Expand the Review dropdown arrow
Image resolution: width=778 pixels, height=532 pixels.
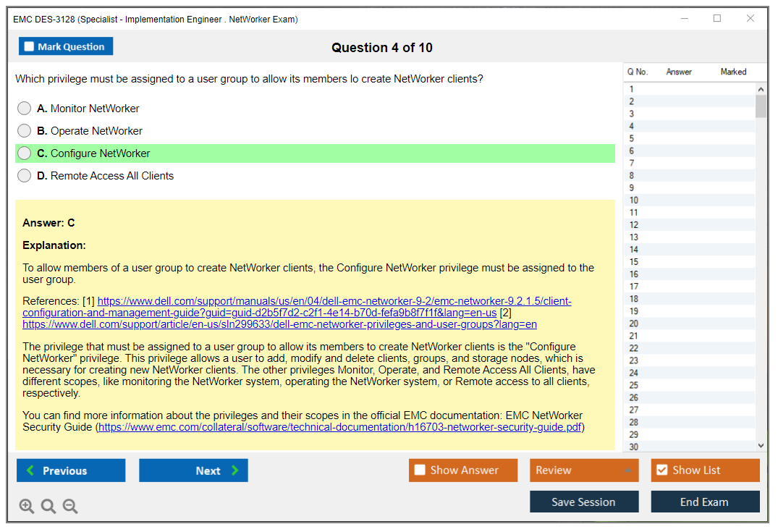click(627, 470)
